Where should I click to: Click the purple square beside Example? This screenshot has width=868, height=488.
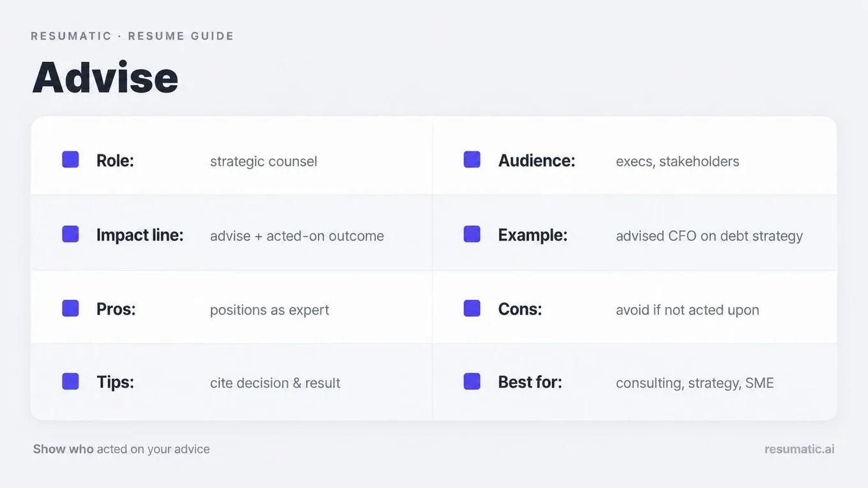(472, 234)
